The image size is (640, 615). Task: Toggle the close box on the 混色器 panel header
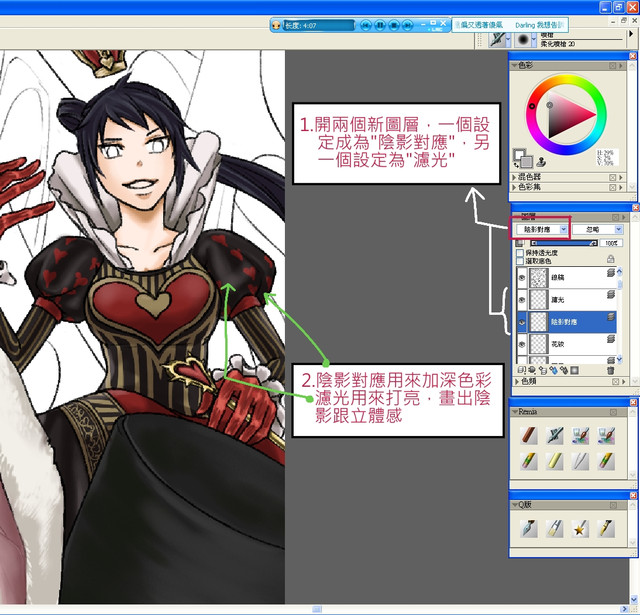613,178
